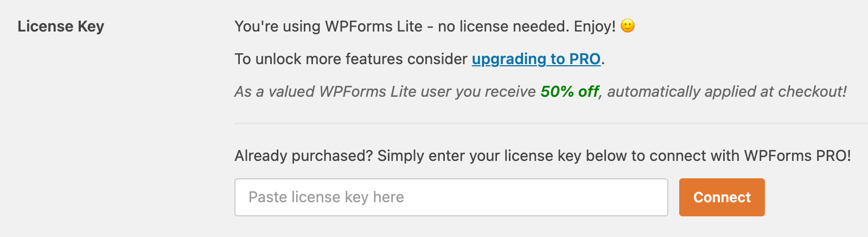Click the orange Connect button
The height and width of the screenshot is (237, 868).
click(x=722, y=197)
